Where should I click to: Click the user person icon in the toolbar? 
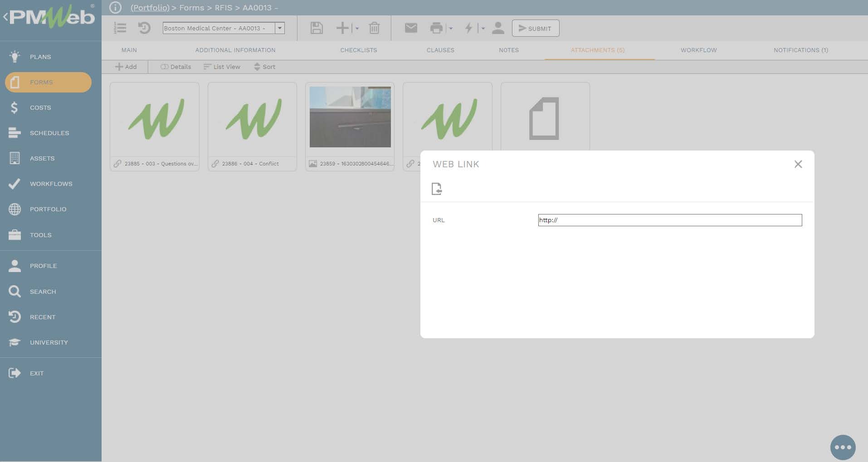tap(498, 28)
